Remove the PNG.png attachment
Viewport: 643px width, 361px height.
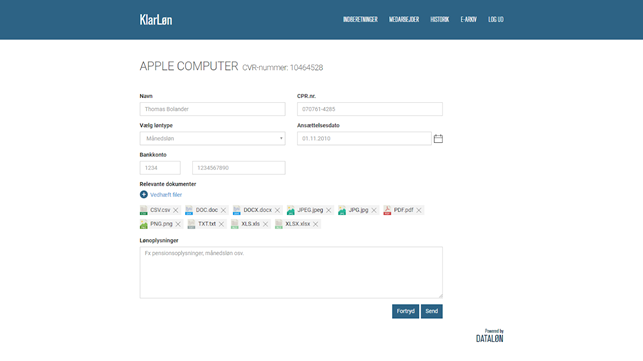click(178, 224)
